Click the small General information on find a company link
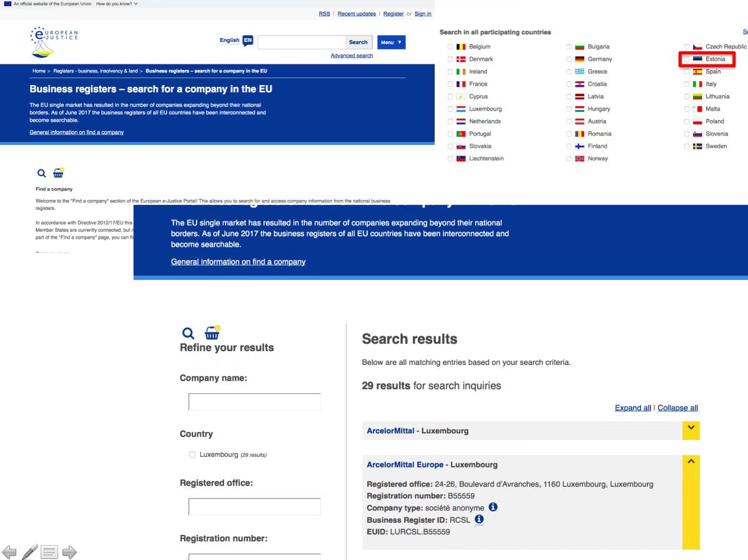 76,132
